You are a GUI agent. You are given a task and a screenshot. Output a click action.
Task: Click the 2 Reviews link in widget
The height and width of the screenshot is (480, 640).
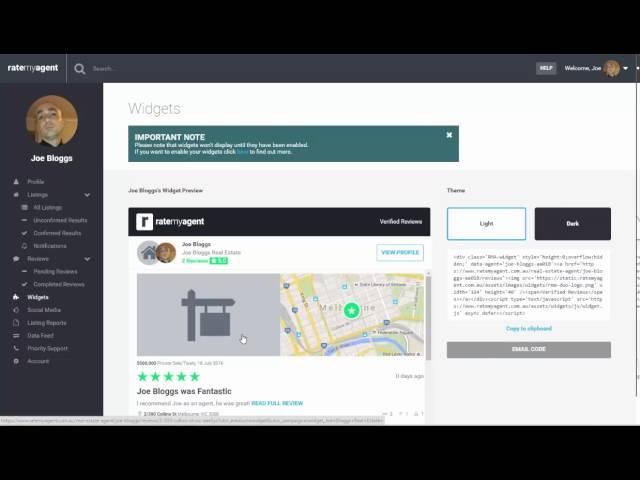point(195,261)
